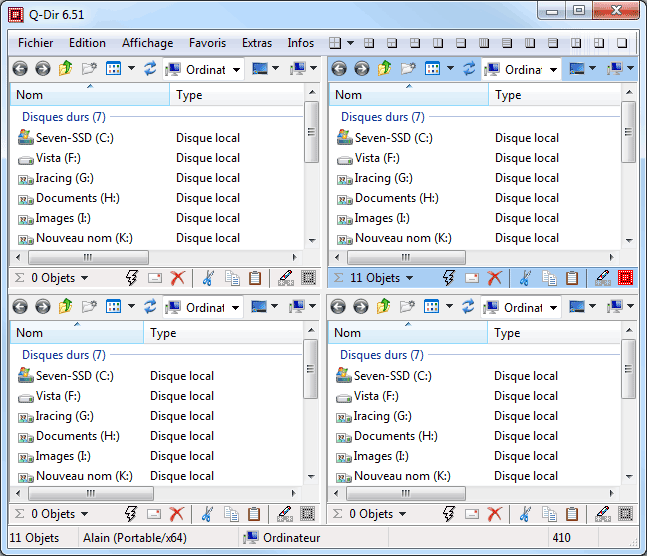Select Documents (H:) in bottom-left pane

[x=78, y=436]
